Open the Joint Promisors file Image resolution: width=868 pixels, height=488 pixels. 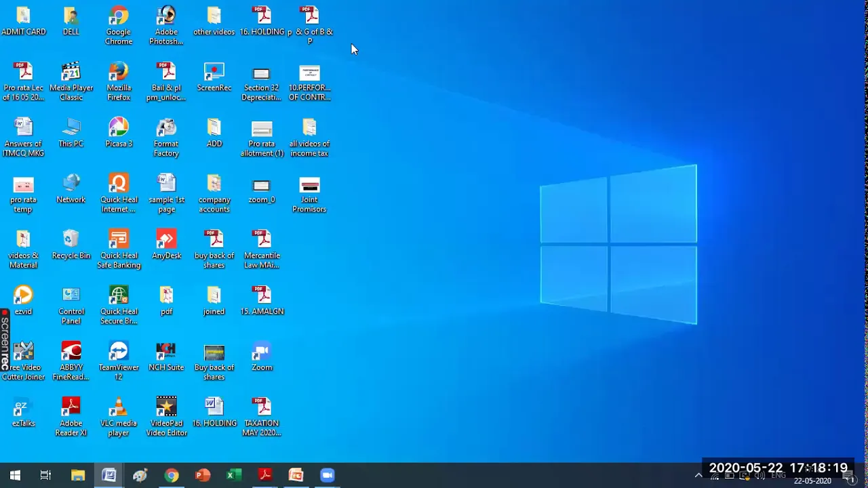point(309,194)
